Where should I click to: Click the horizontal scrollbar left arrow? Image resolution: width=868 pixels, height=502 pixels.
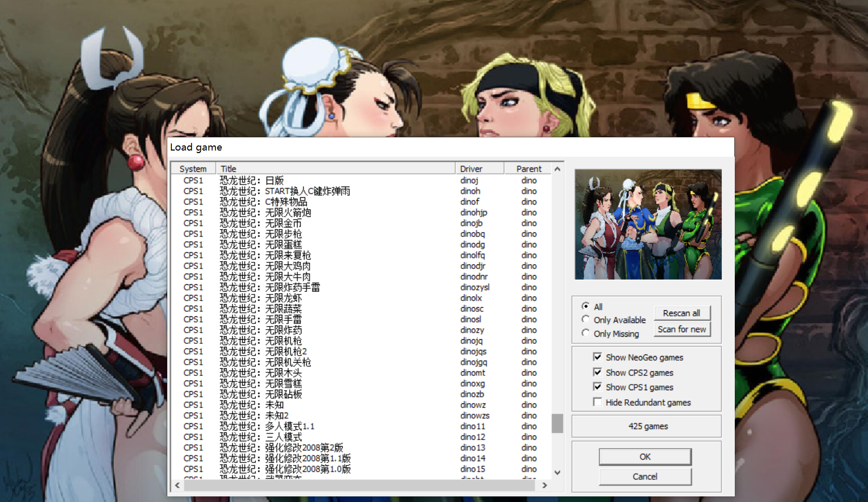click(x=176, y=486)
